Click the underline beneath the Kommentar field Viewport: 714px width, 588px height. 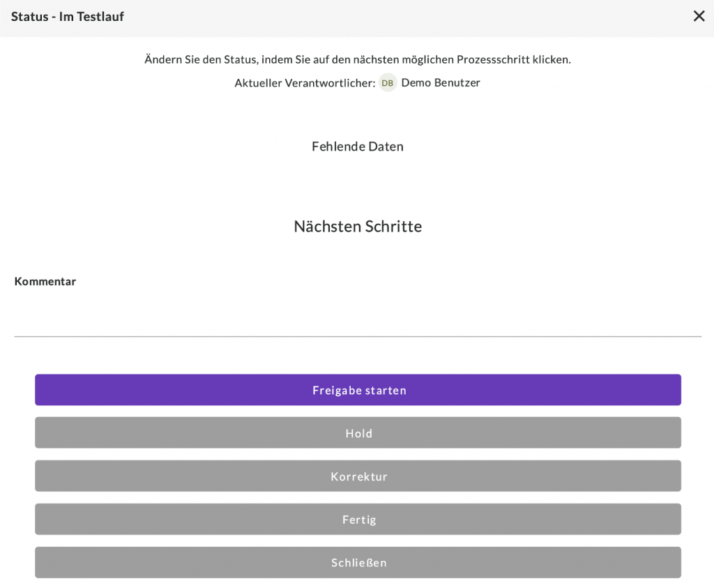(357, 337)
